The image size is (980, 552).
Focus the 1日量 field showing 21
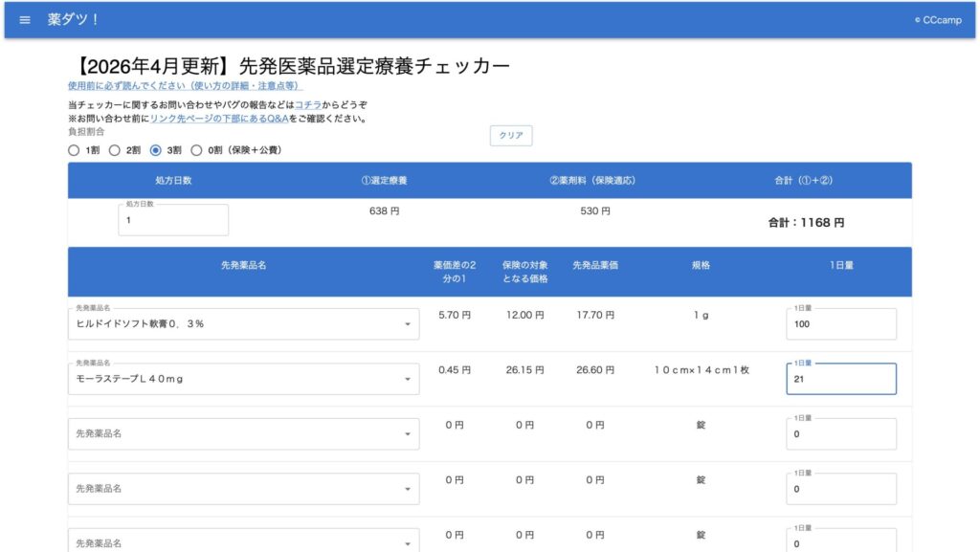[840, 380]
